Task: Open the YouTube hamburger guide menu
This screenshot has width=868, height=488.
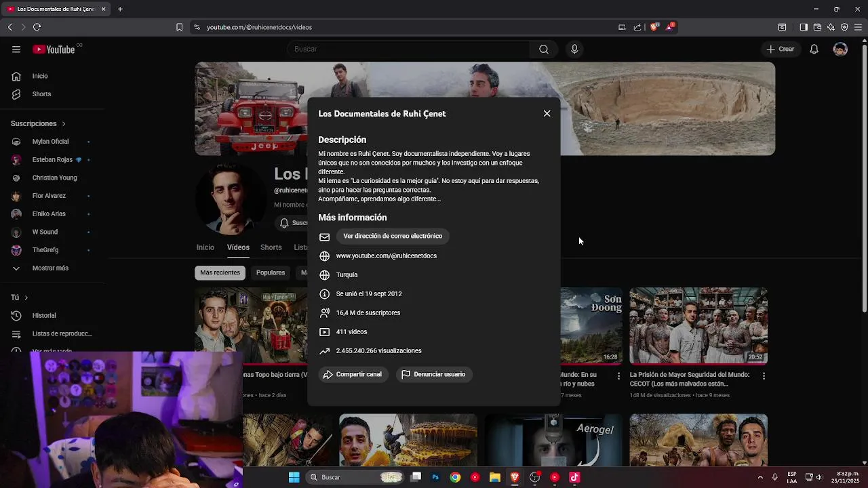Action: [16, 49]
